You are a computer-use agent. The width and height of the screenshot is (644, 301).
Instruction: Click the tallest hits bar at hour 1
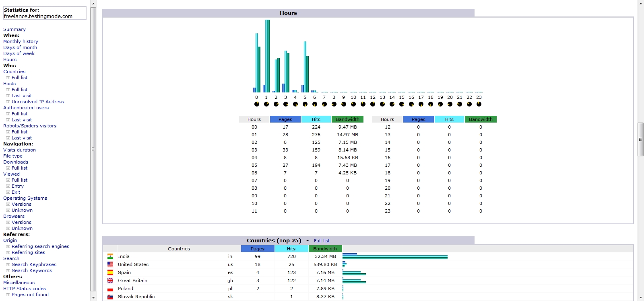[267, 56]
